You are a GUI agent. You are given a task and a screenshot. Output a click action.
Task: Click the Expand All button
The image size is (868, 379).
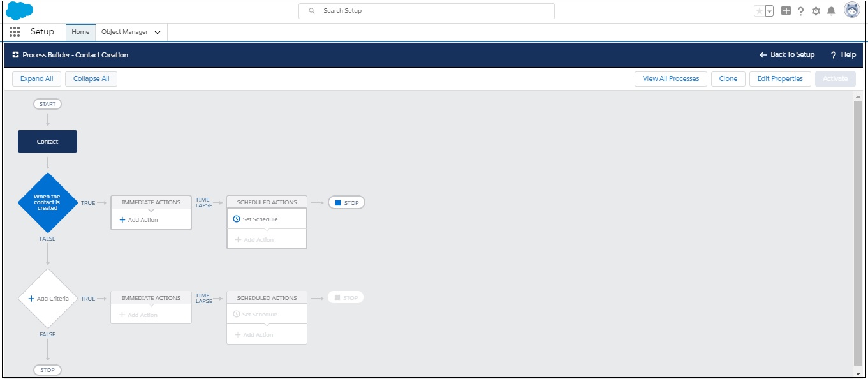click(x=37, y=79)
